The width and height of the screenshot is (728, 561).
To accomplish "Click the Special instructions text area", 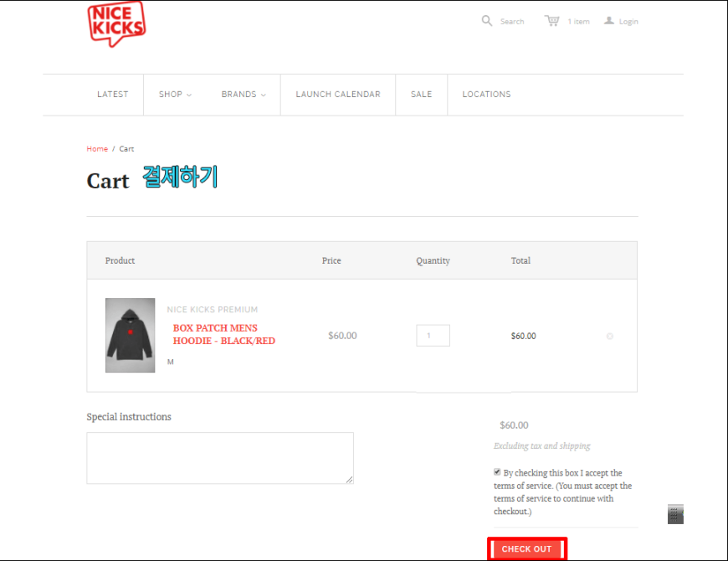I will [220, 458].
